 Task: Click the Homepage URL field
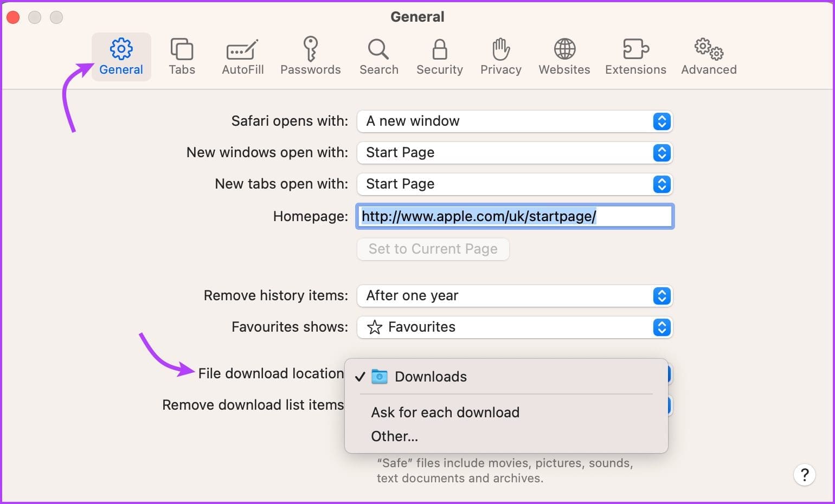(515, 216)
